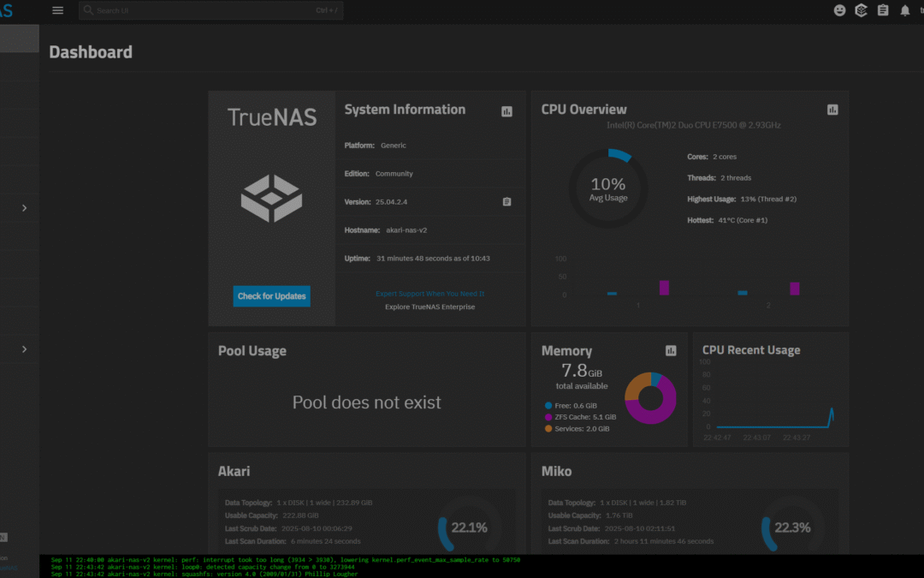Click Explore TrueNAS Enterprise link
Viewport: 924px width, 578px height.
coord(430,307)
